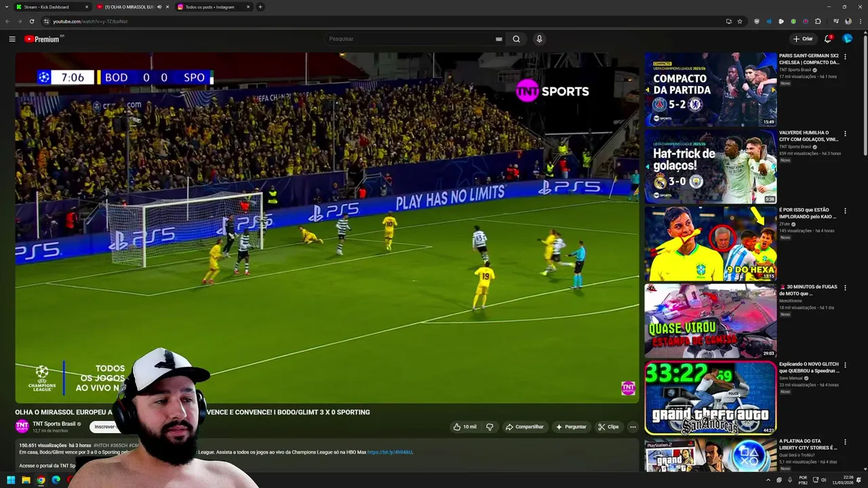Open PlayStation 2 GTA platina thumbnail

710,455
